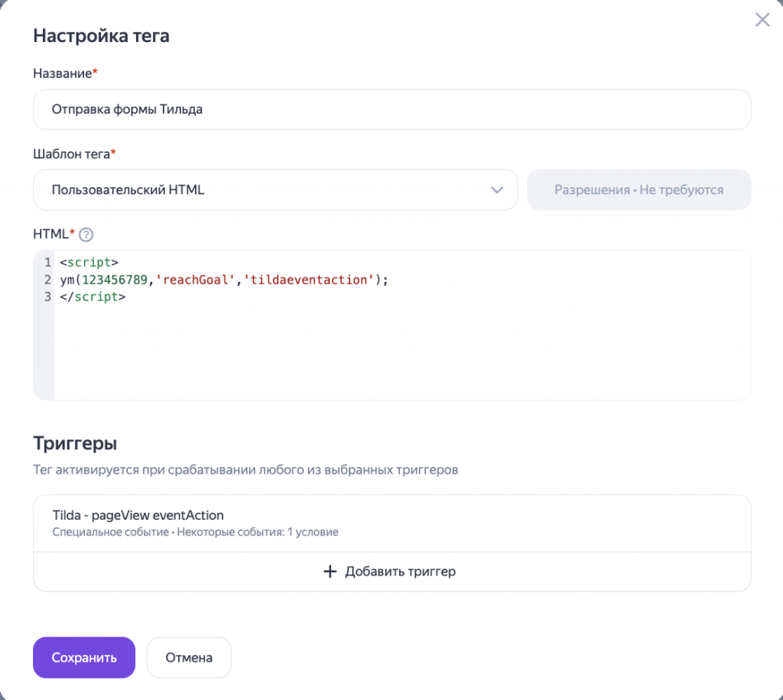The width and height of the screenshot is (783, 700).
Task: Click the 'reachGoal' string in code
Action: pos(195,280)
